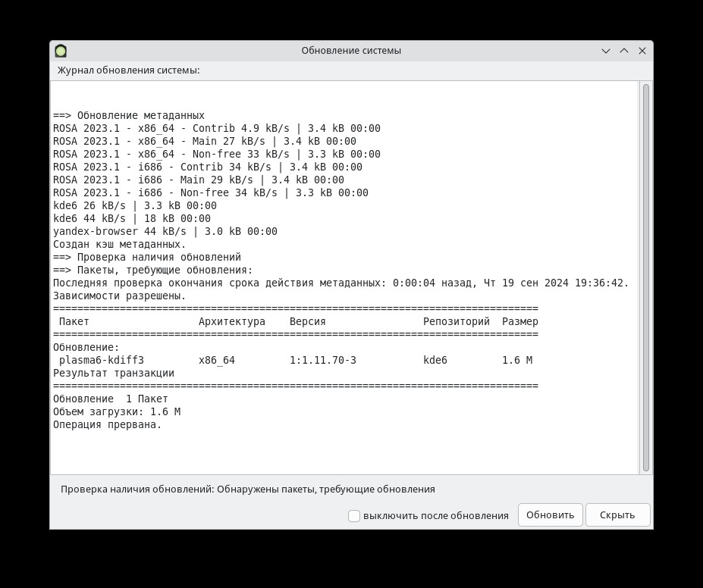Close the system update window
This screenshot has height=588, width=703.
(642, 51)
